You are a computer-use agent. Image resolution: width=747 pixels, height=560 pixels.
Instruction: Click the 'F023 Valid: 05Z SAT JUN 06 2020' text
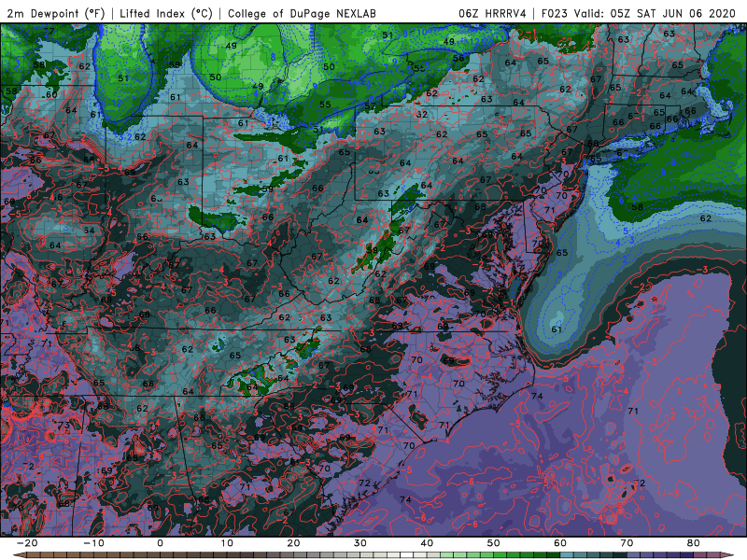(639, 13)
